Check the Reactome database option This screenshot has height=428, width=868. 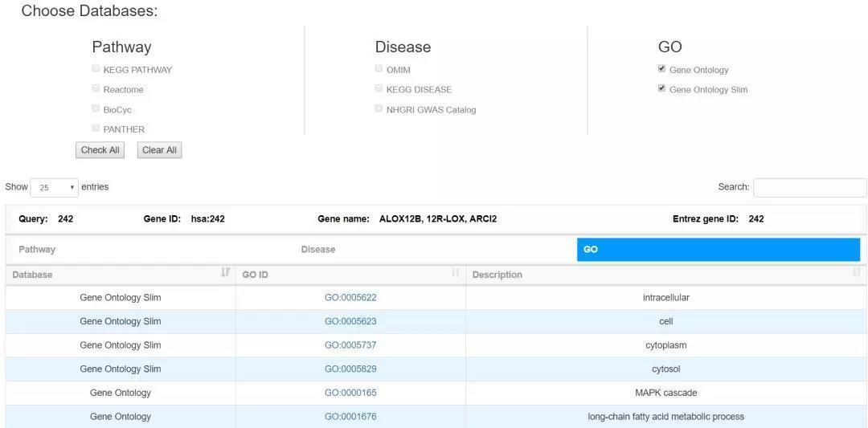tap(96, 89)
